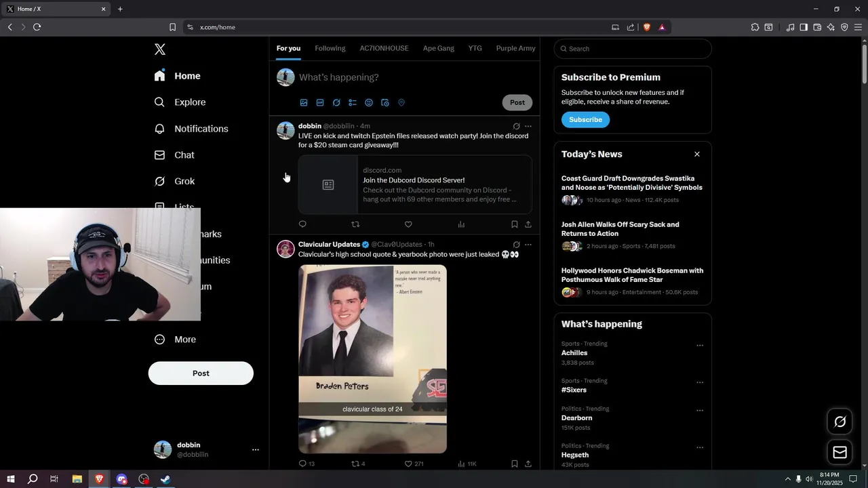Switch to the Ape Gang tab
This screenshot has width=868, height=488.
coord(439,48)
